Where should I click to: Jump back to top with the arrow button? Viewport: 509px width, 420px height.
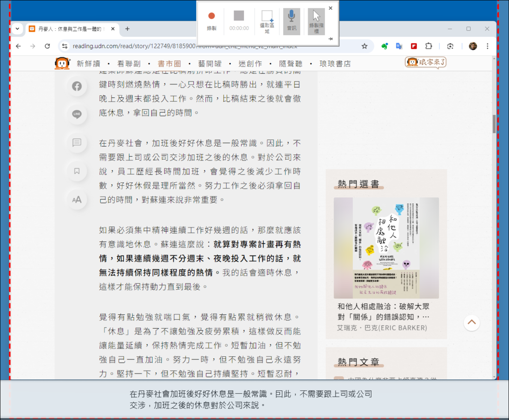tap(472, 323)
